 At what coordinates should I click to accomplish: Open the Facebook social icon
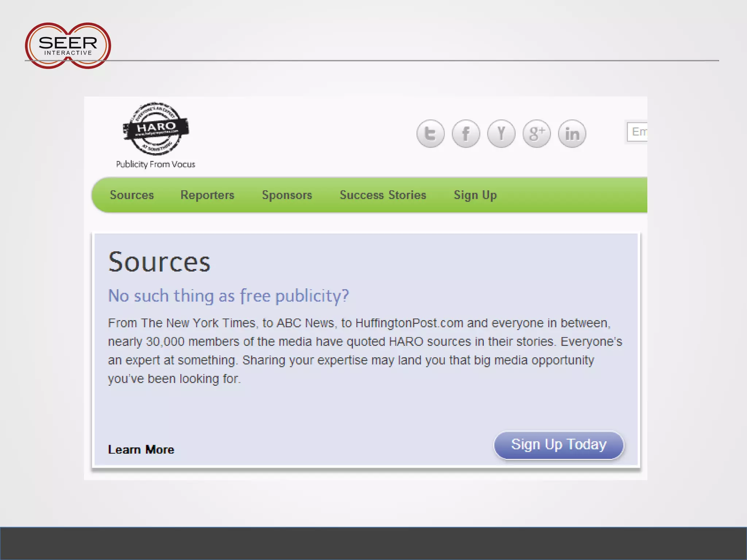click(466, 133)
